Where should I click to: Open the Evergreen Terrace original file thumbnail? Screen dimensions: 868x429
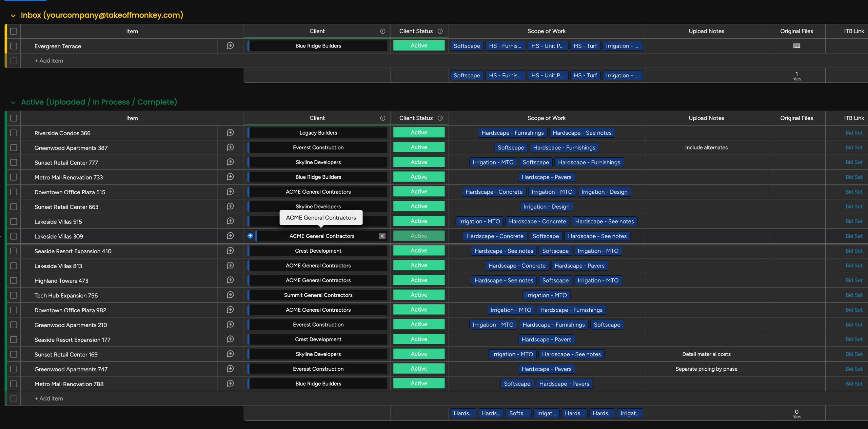[x=796, y=46]
